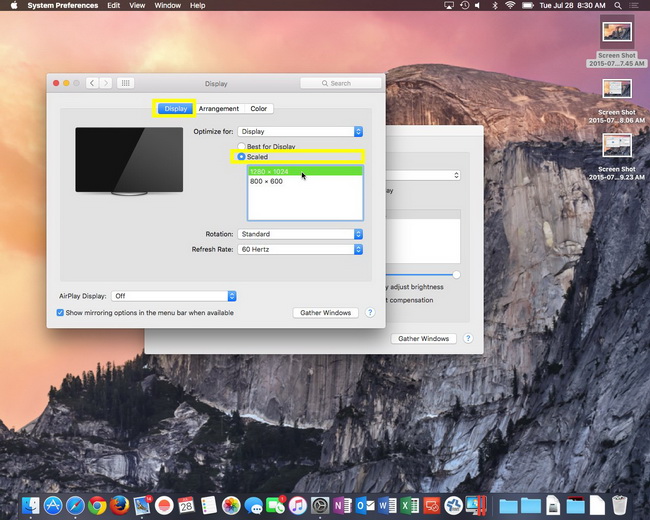650x520 pixels.
Task: Open the Trash in the dock
Action: coord(619,505)
